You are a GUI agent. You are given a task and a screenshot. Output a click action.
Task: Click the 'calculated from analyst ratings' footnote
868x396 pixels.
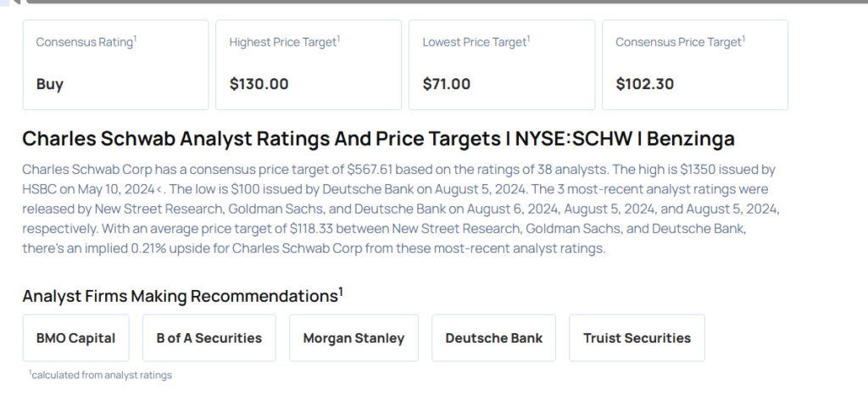click(x=101, y=374)
